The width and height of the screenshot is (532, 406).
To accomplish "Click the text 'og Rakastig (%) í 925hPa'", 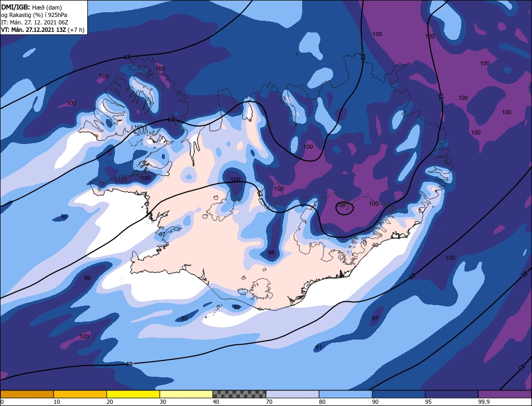I will coord(34,15).
